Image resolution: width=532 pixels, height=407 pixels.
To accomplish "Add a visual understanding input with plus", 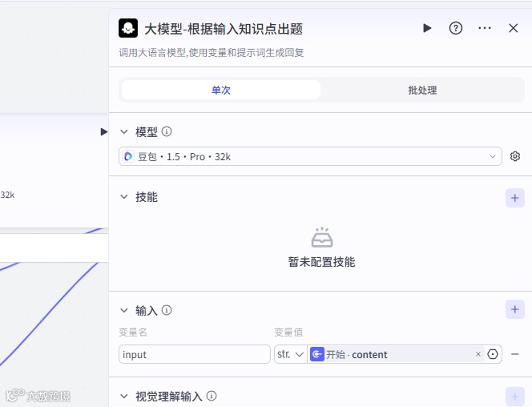I will (x=515, y=397).
